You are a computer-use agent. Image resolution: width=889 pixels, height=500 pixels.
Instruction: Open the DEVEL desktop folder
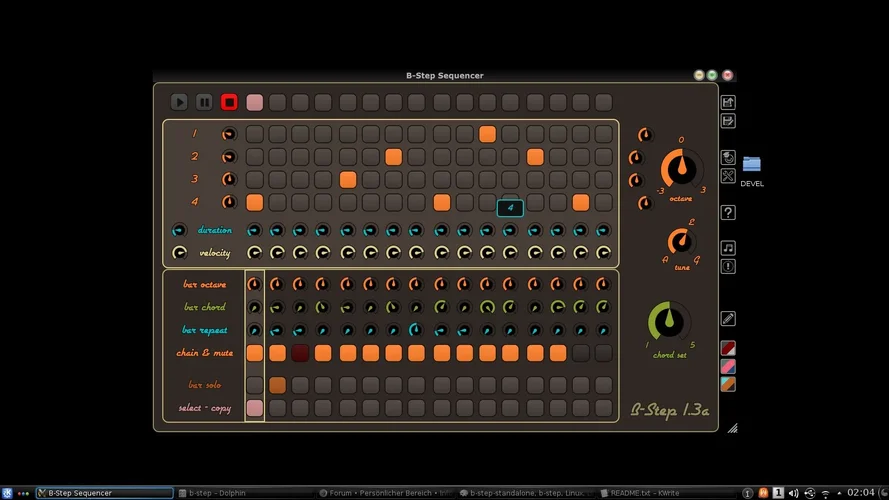point(752,171)
